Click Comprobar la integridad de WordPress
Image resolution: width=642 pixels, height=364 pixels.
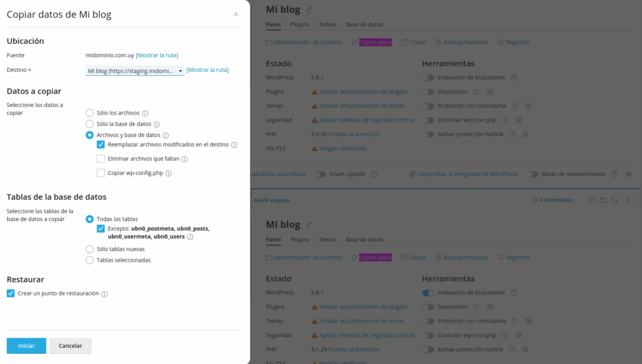[463, 174]
